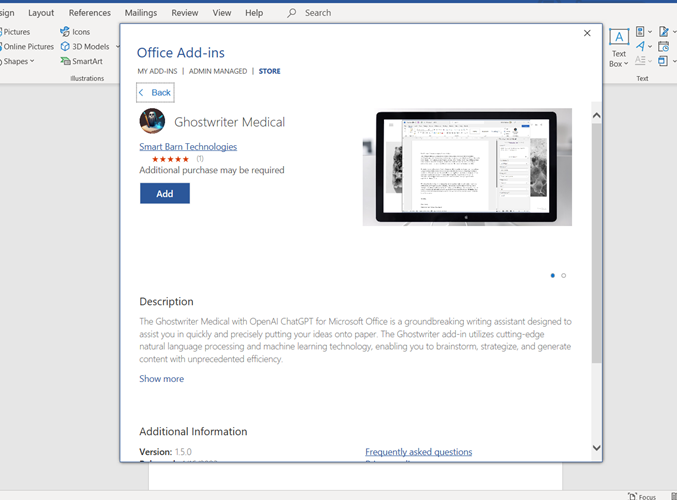Open the Help tab
The height and width of the screenshot is (500, 677).
coord(254,13)
